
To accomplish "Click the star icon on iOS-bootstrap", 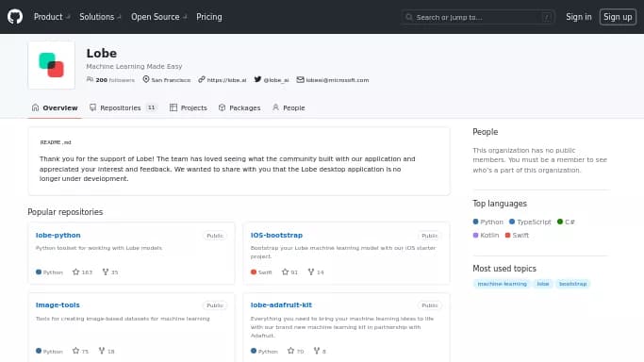I will [x=285, y=271].
